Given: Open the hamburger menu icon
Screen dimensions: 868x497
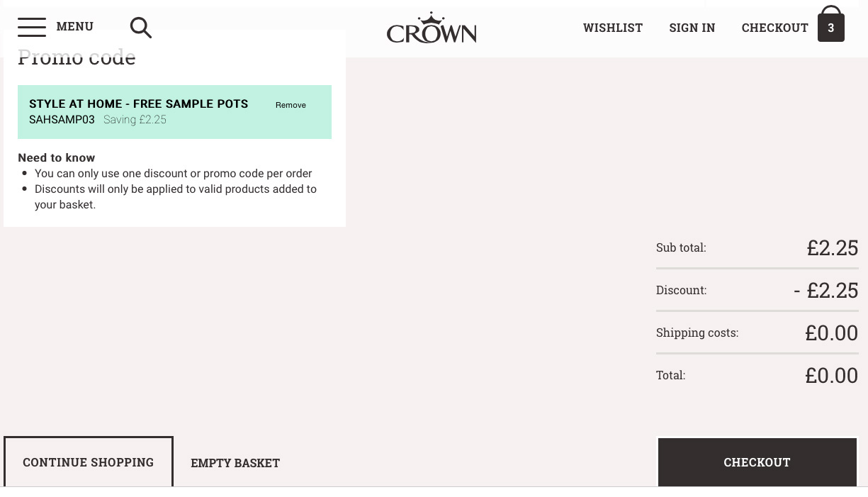Looking at the screenshot, I should (x=32, y=27).
